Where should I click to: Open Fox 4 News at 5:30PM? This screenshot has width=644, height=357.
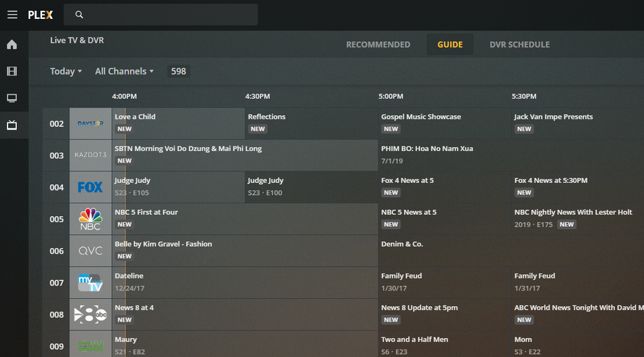click(x=578, y=187)
